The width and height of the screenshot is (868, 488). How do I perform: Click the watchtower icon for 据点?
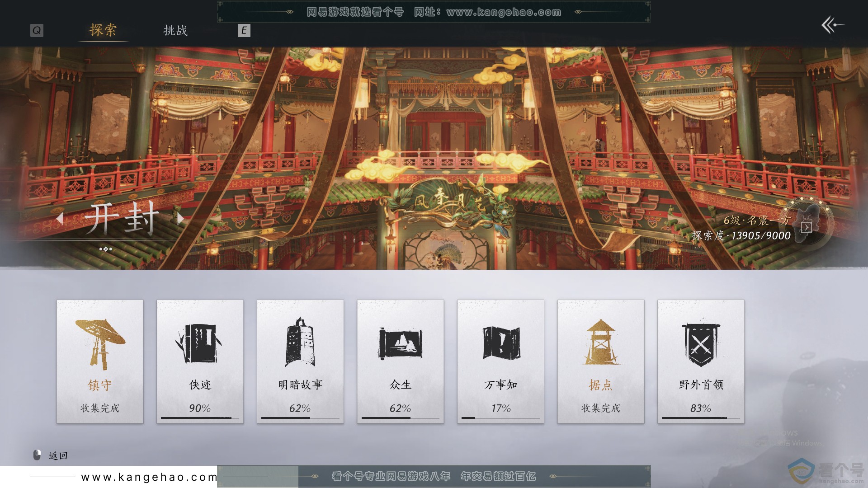click(x=601, y=342)
